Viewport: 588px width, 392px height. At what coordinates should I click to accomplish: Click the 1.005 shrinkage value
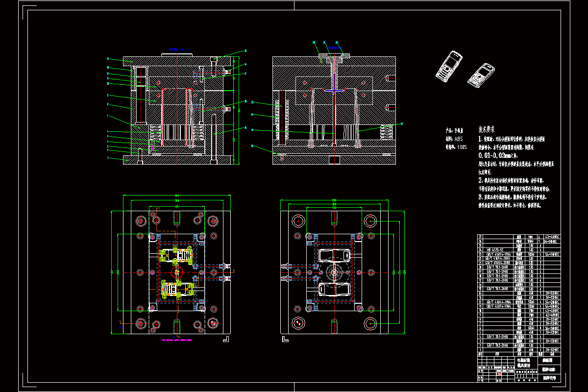click(462, 147)
